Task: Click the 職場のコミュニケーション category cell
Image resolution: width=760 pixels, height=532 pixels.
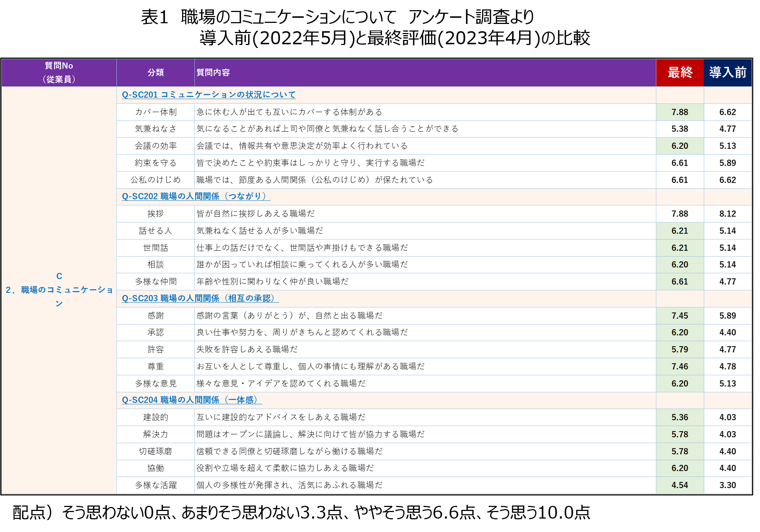Action: (x=59, y=290)
